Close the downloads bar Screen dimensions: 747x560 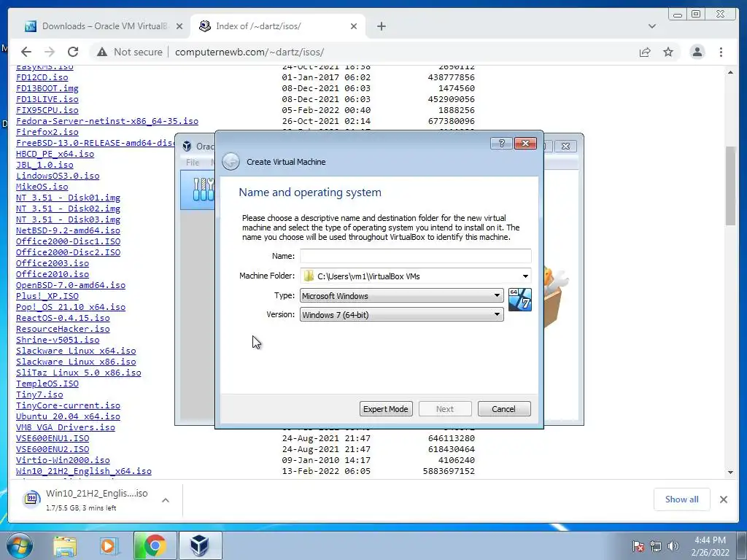[x=723, y=499]
